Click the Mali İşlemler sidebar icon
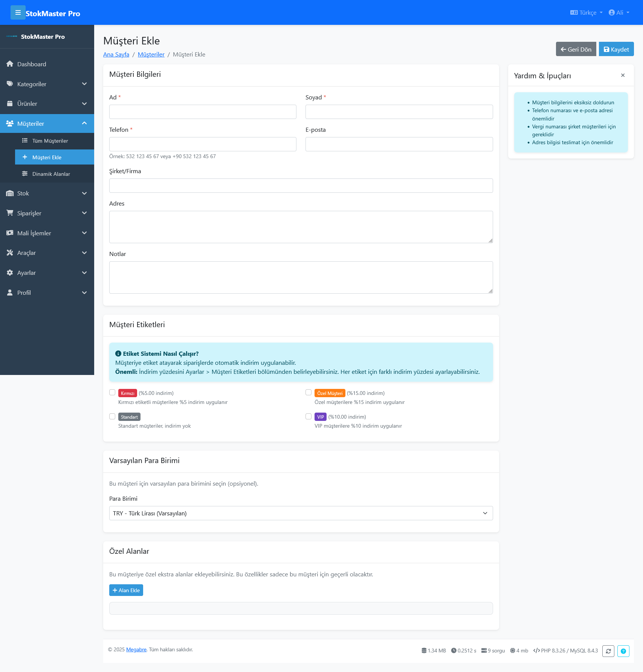Image resolution: width=643 pixels, height=672 pixels. (x=9, y=233)
